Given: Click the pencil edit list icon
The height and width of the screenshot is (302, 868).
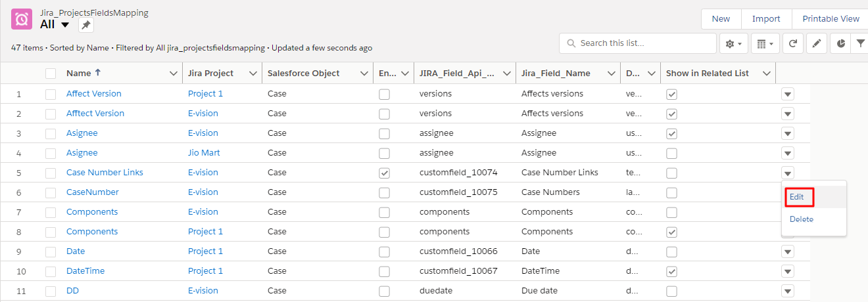Looking at the screenshot, I should [x=816, y=43].
